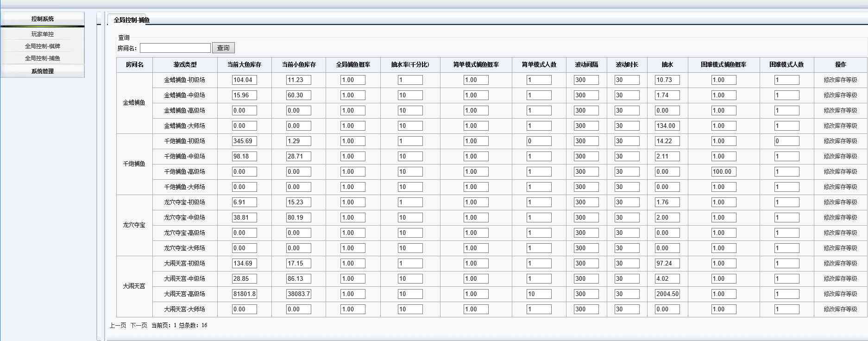This screenshot has height=341, width=868.
Task: Click the 查询 search button
Action: tap(223, 48)
